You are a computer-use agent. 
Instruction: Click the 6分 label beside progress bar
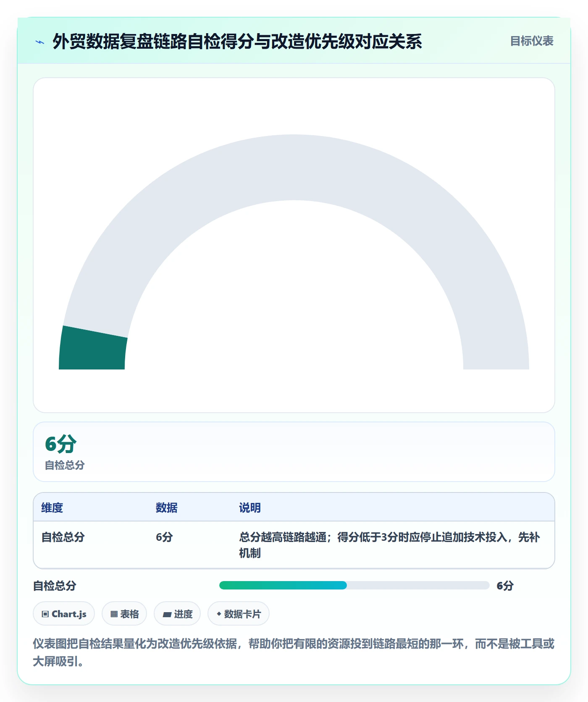(505, 586)
